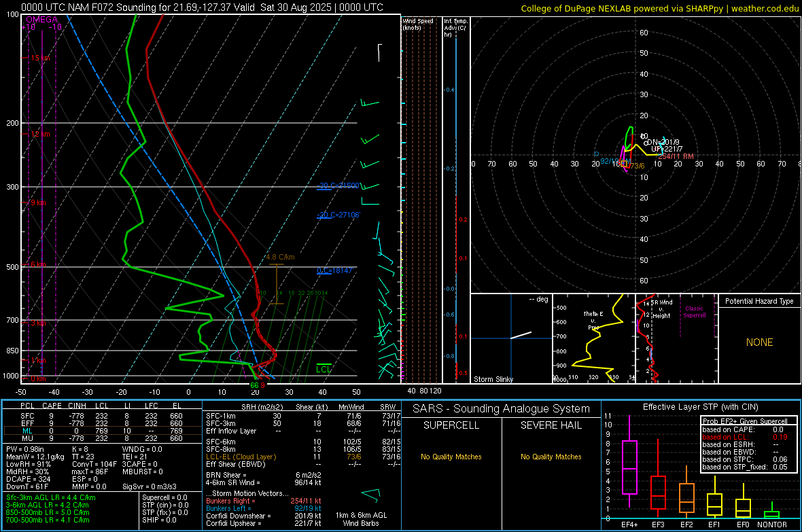Click the Classic Supercell label
Viewport: 802px width, 532px height.
coord(695,312)
